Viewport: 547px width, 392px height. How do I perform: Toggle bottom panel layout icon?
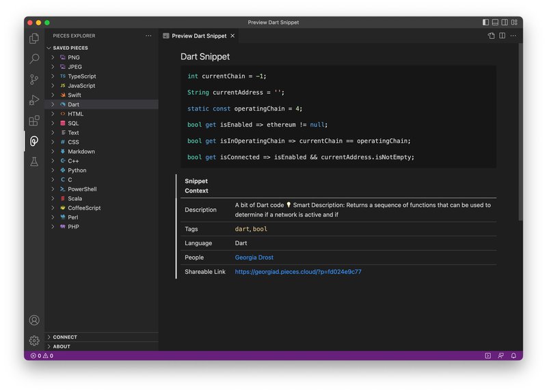pyautogui.click(x=495, y=23)
